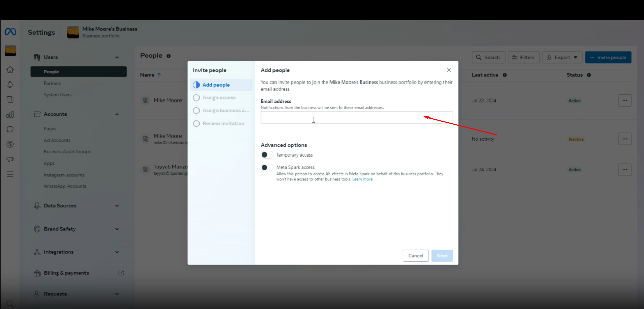Screen dimensions: 644x309
Task: Select the Assign access step
Action: (x=222, y=98)
